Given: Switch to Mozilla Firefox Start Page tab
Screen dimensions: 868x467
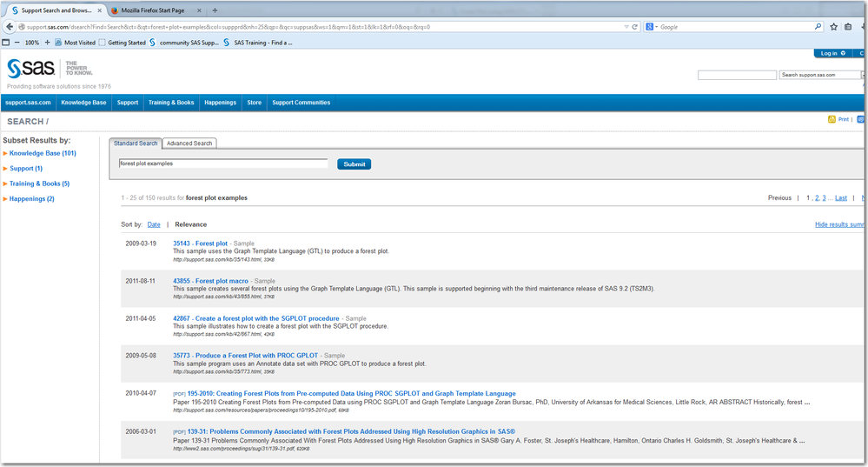Looking at the screenshot, I should 153,10.
